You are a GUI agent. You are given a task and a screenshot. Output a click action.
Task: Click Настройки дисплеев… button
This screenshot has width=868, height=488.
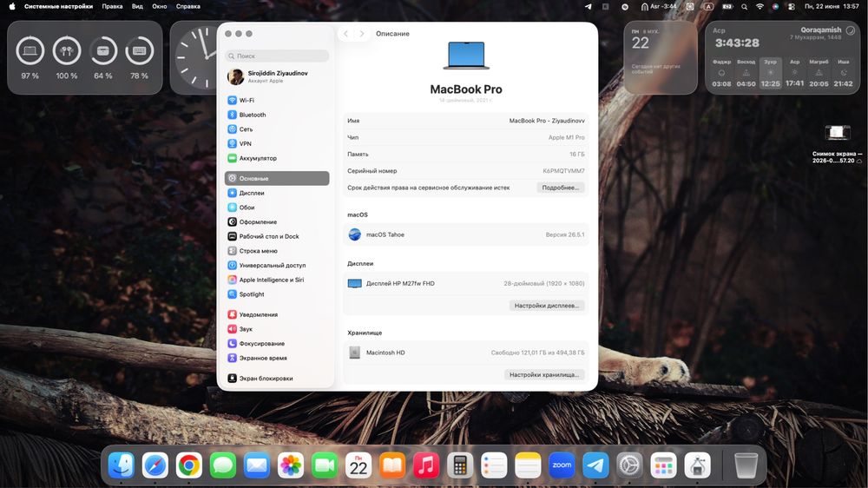point(546,306)
